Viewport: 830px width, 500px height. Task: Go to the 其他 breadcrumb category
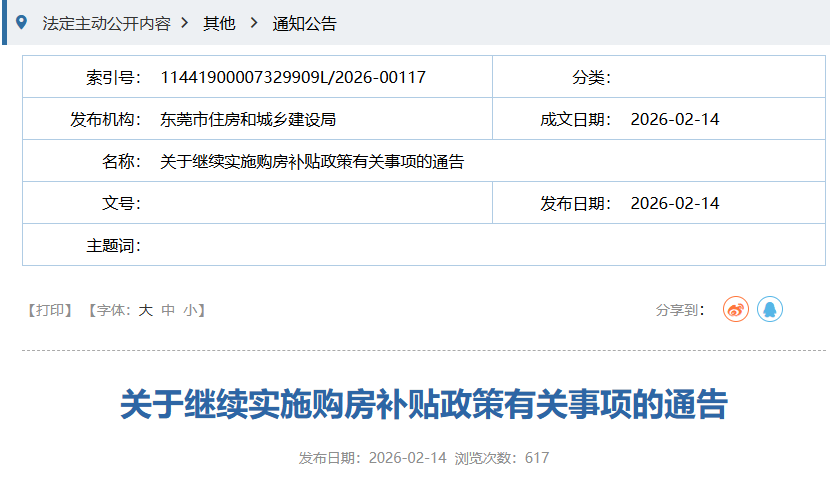[x=219, y=23]
